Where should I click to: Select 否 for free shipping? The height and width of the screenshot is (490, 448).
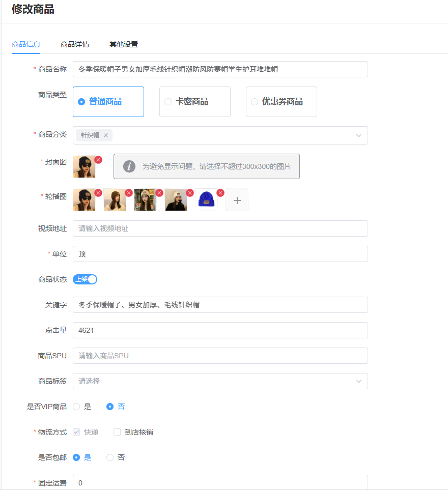tap(110, 457)
